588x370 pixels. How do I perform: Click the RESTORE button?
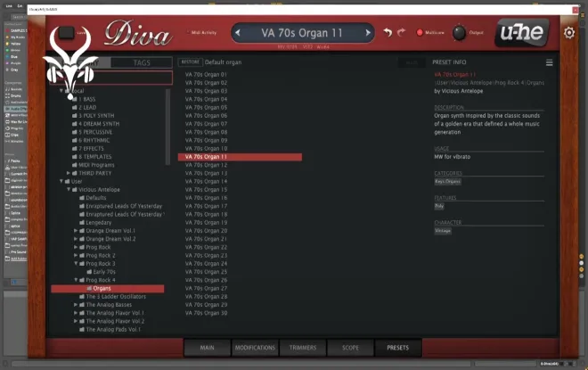coord(191,62)
